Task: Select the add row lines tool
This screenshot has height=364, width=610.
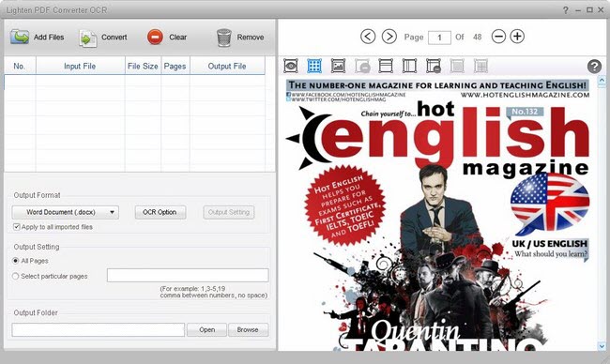Action: click(386, 66)
